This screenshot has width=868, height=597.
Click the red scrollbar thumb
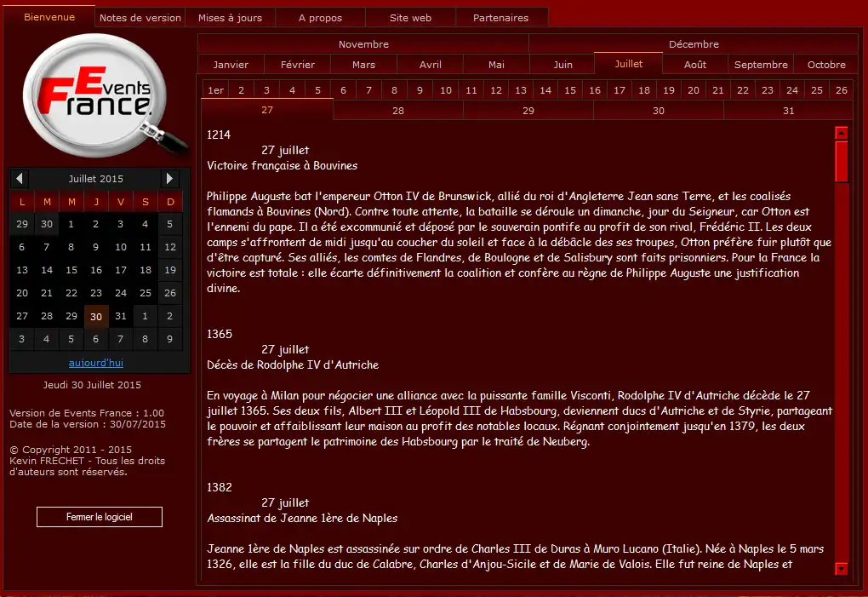(842, 161)
